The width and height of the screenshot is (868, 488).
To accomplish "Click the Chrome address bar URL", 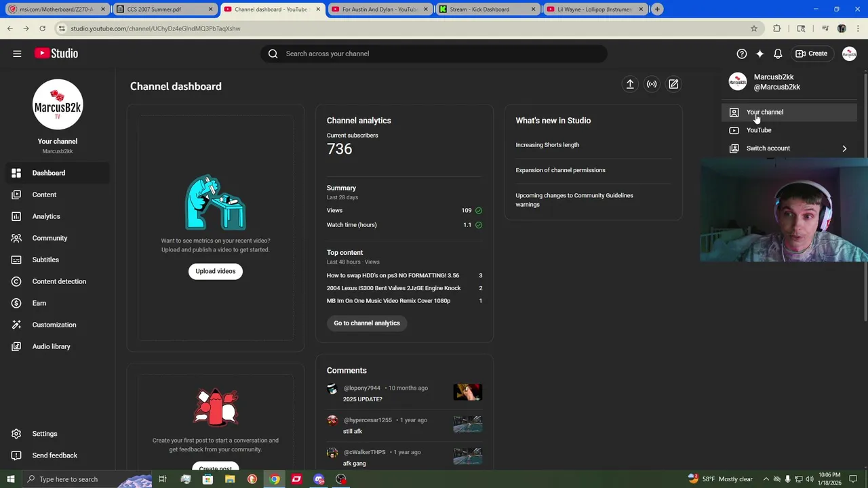I will (155, 28).
